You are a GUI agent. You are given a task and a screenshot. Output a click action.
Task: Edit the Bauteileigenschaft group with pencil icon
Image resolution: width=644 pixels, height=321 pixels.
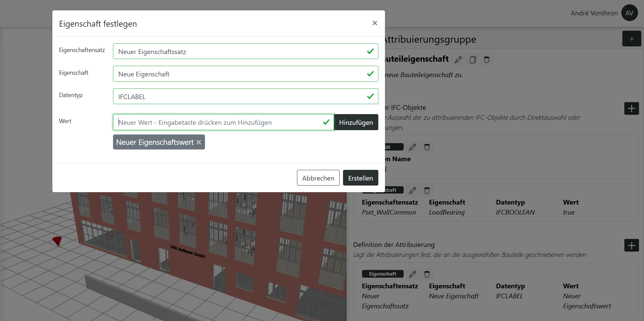pos(458,59)
